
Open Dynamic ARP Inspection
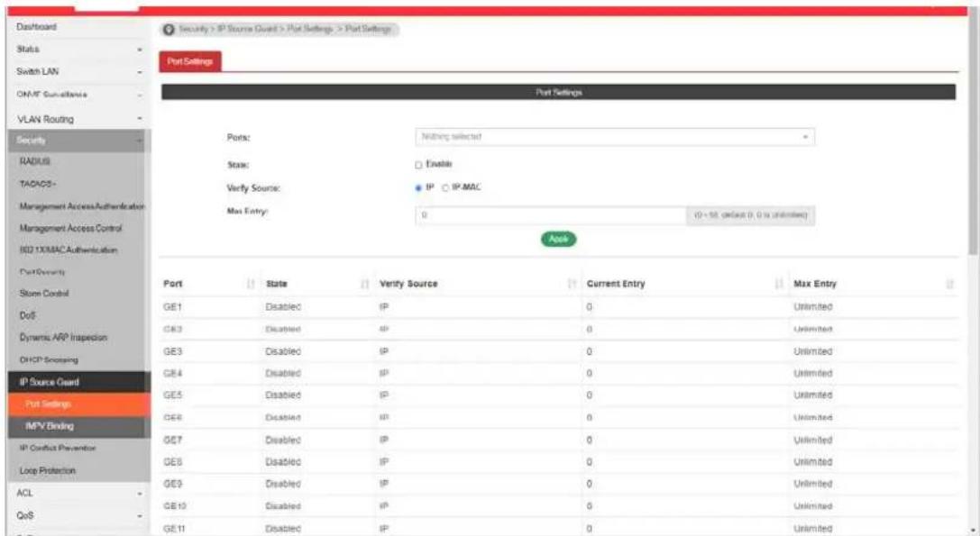pos(63,337)
